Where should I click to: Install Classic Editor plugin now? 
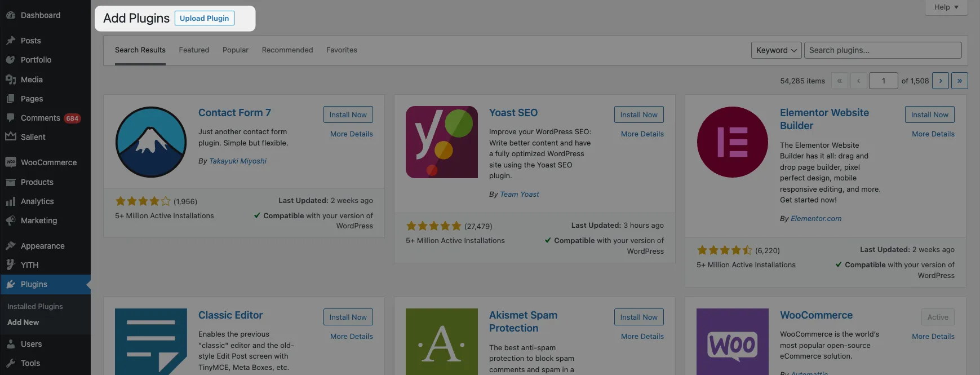tap(348, 317)
